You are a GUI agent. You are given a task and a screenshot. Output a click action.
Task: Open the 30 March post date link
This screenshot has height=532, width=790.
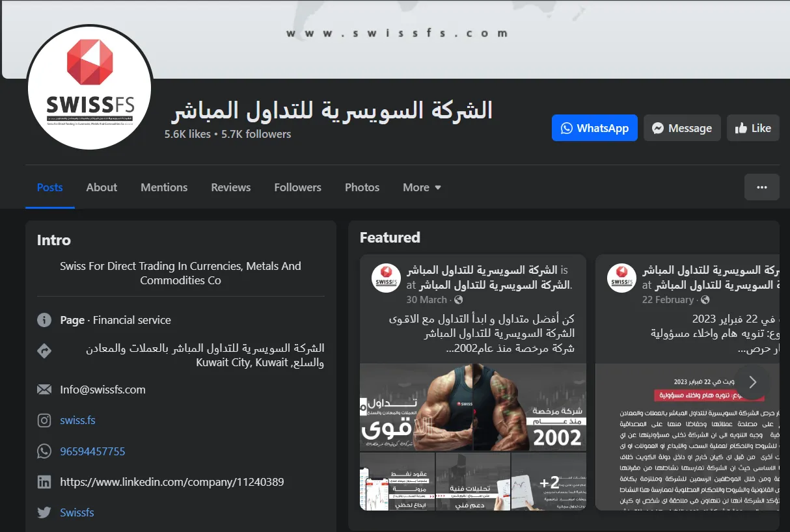tap(427, 300)
